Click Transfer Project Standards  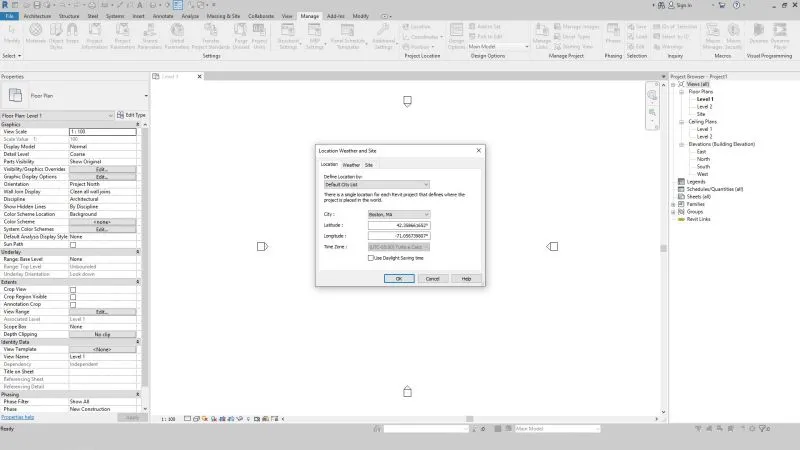(x=211, y=36)
